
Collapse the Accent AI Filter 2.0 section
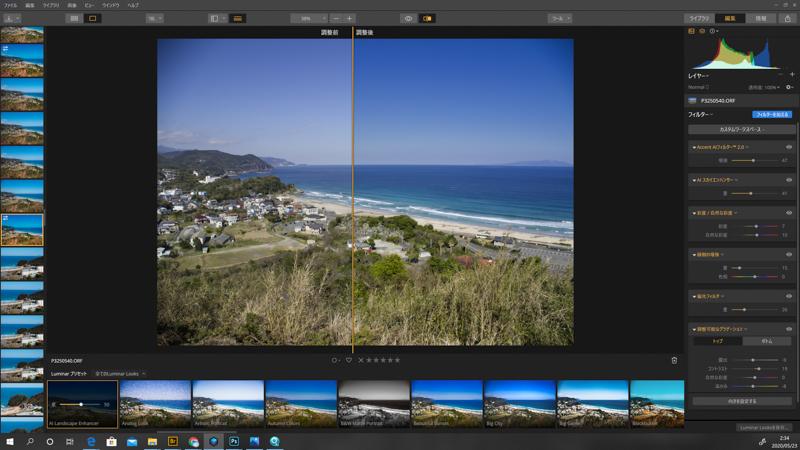[694, 147]
